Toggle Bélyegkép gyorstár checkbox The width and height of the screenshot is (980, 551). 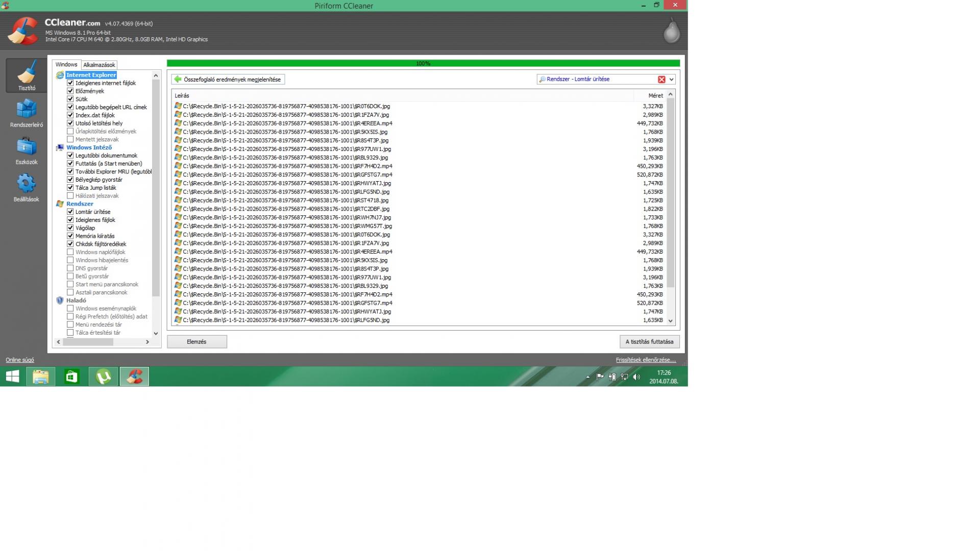(x=70, y=180)
